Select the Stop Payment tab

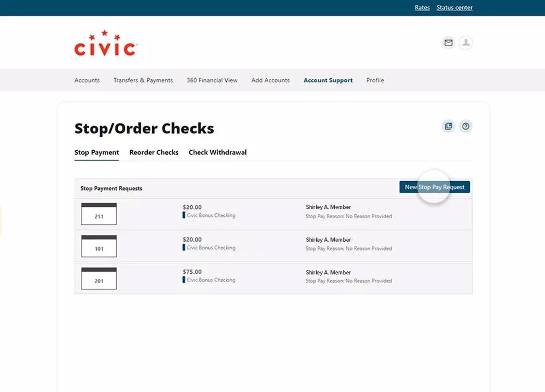click(x=96, y=152)
